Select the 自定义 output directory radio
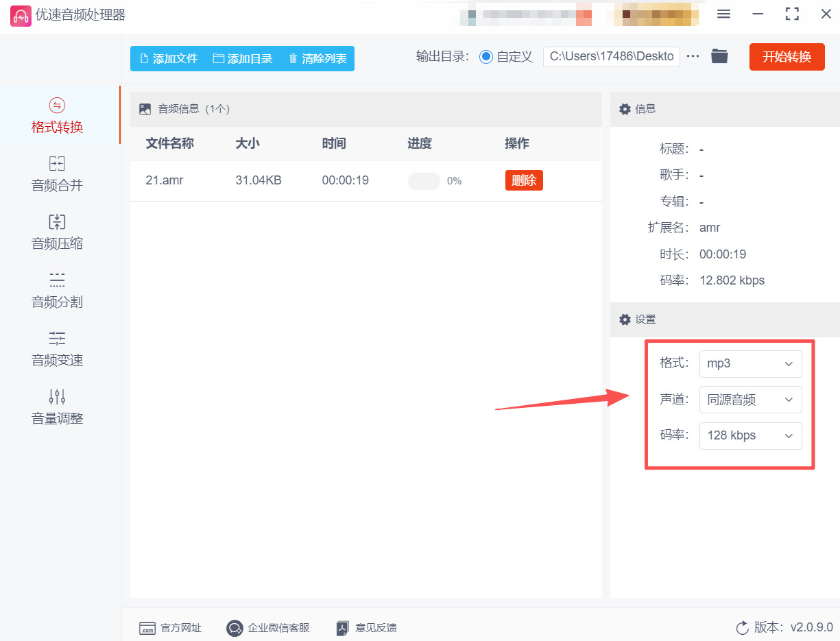Image resolution: width=840 pixels, height=641 pixels. pos(486,57)
